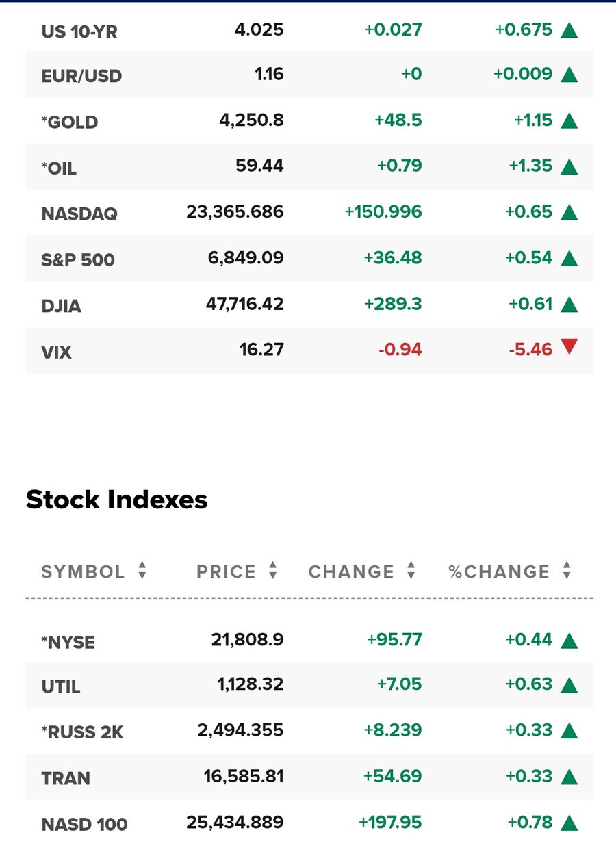Open the DJIA quote link

point(62,305)
